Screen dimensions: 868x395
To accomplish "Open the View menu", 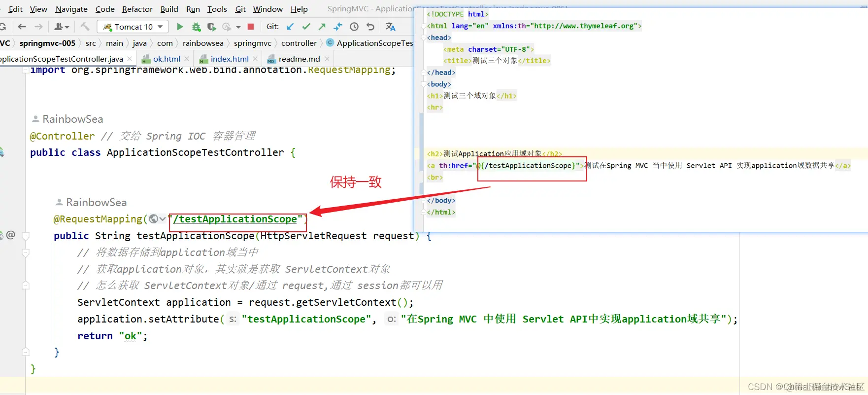I will coord(38,9).
